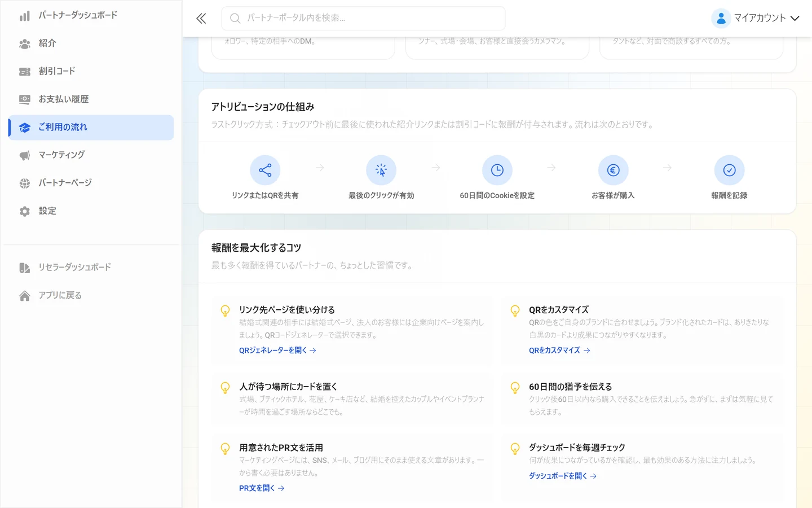Click the user avatar next to マイアカウント
The width and height of the screenshot is (812, 508).
coord(721,18)
